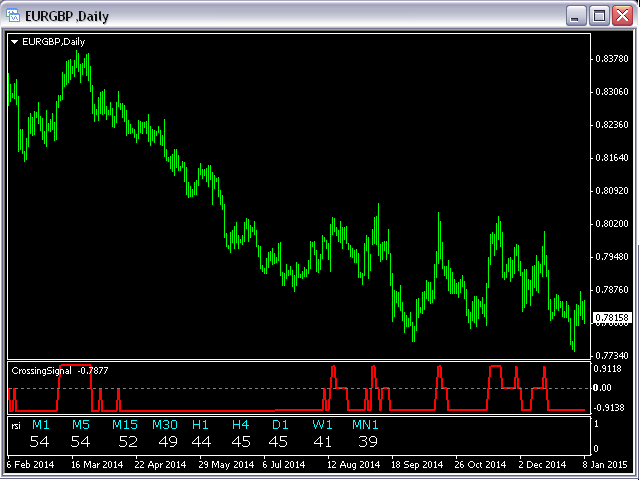Click the D1 timeframe label
The image size is (640, 480).
click(279, 425)
